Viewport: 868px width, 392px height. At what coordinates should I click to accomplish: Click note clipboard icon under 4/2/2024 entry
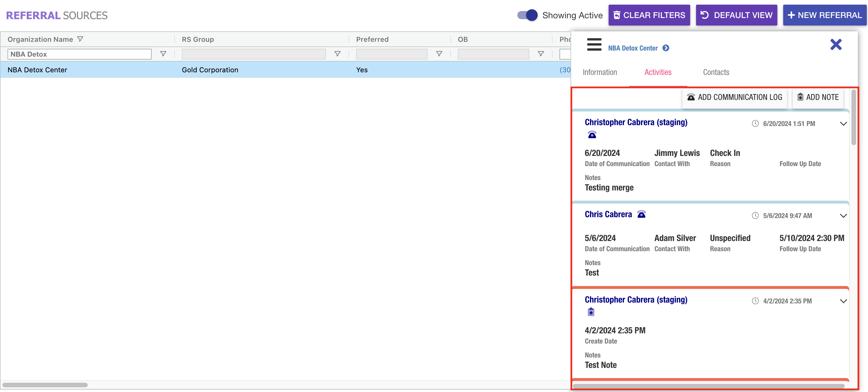click(591, 312)
